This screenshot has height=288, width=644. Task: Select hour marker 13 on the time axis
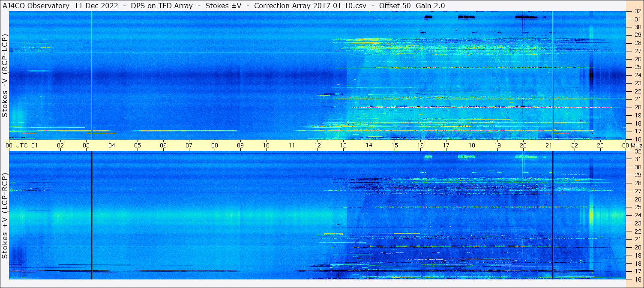pyautogui.click(x=343, y=145)
